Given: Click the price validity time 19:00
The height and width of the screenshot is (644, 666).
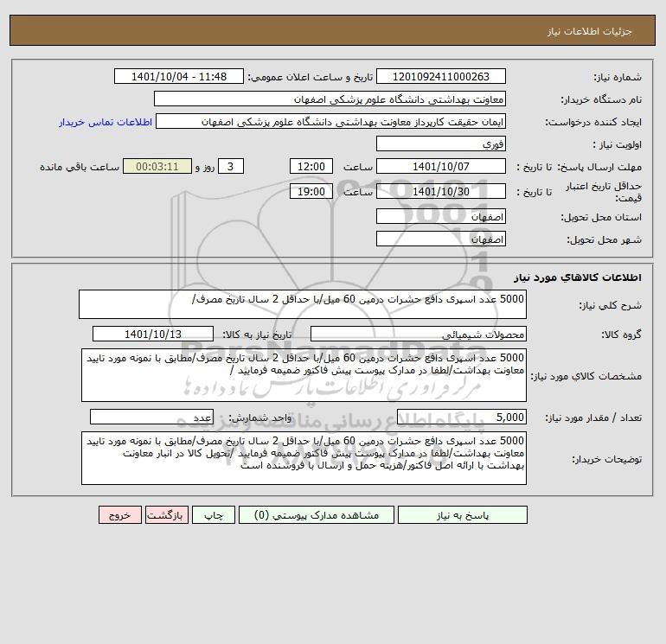Looking at the screenshot, I should [311, 191].
